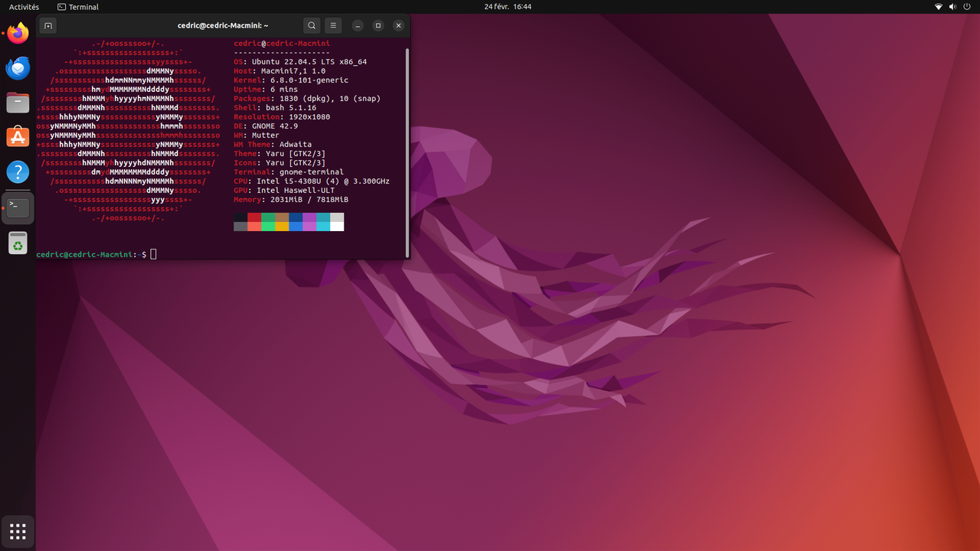Open the power icon in top bar
This screenshot has height=551, width=980.
[x=967, y=7]
